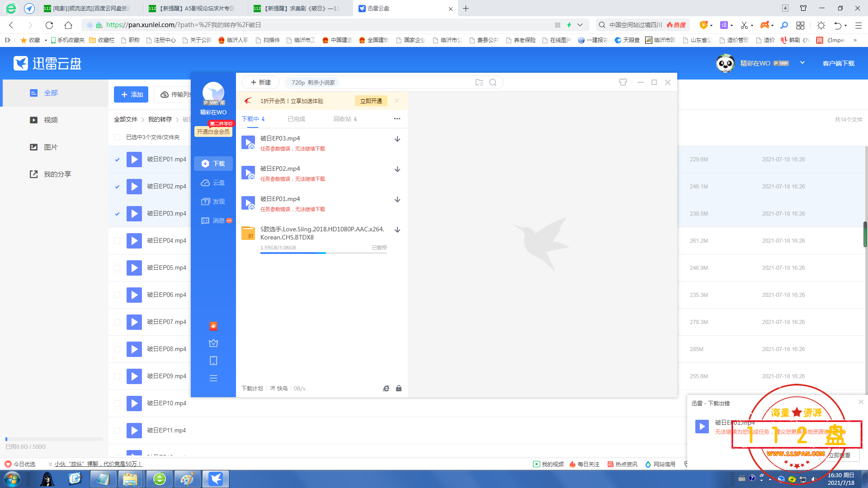Play 破日EP07.mp4 in cloud file list
868x488 pixels.
(x=134, y=322)
